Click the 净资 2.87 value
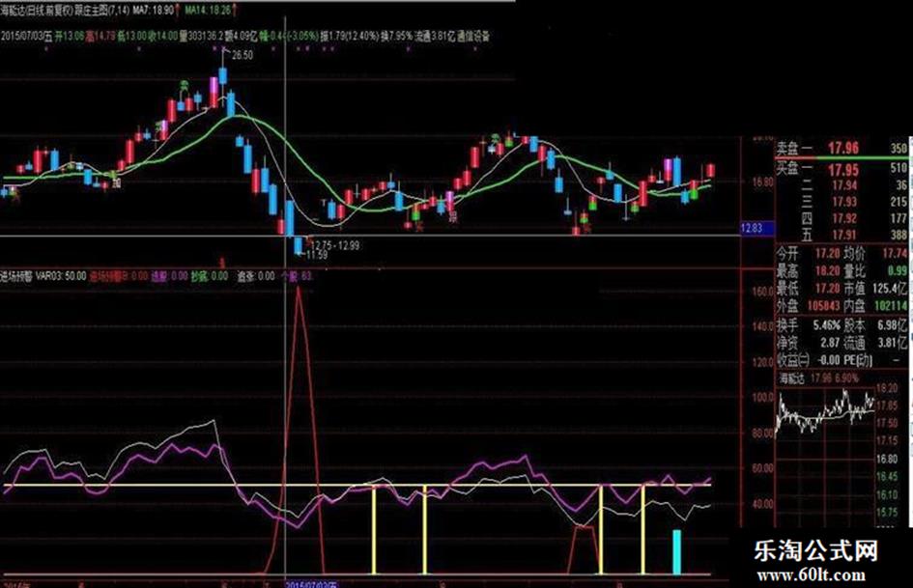 pyautogui.click(x=830, y=343)
